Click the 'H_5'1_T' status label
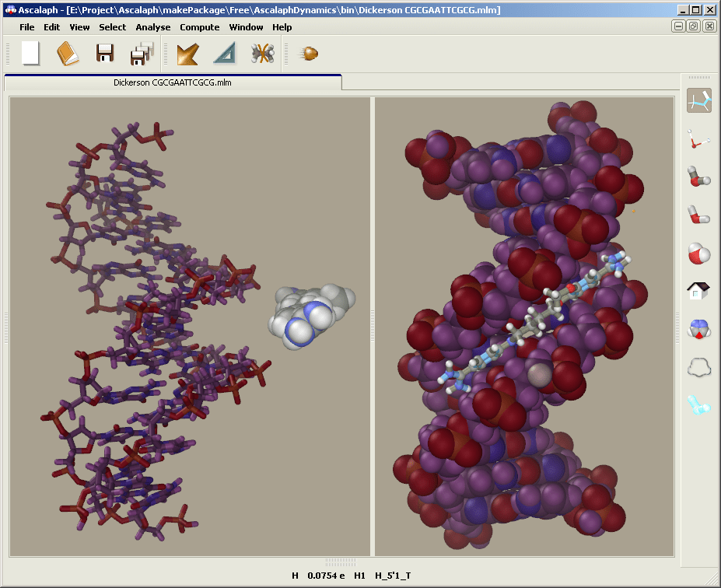The height and width of the screenshot is (588, 721). pos(393,576)
